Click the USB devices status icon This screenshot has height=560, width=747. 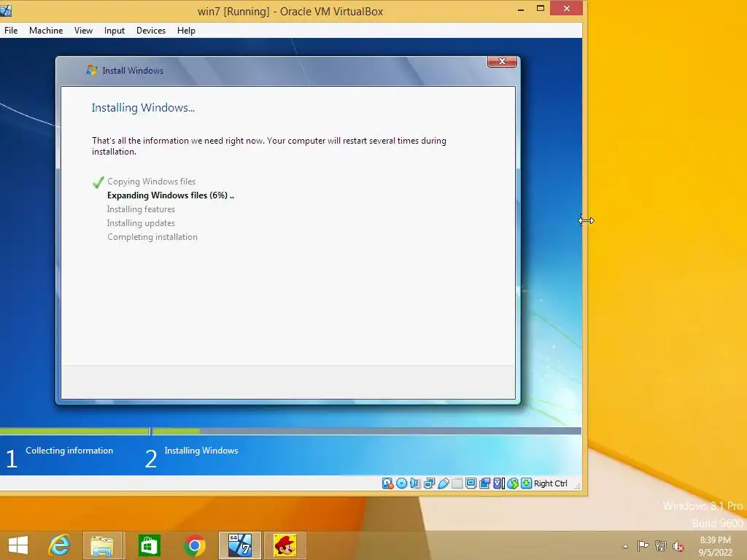point(443,483)
